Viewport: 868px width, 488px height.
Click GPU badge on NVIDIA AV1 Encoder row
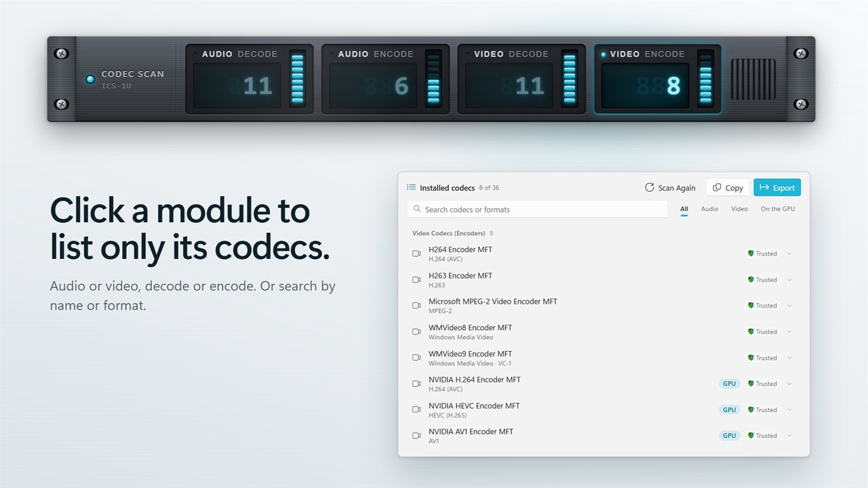(x=729, y=436)
